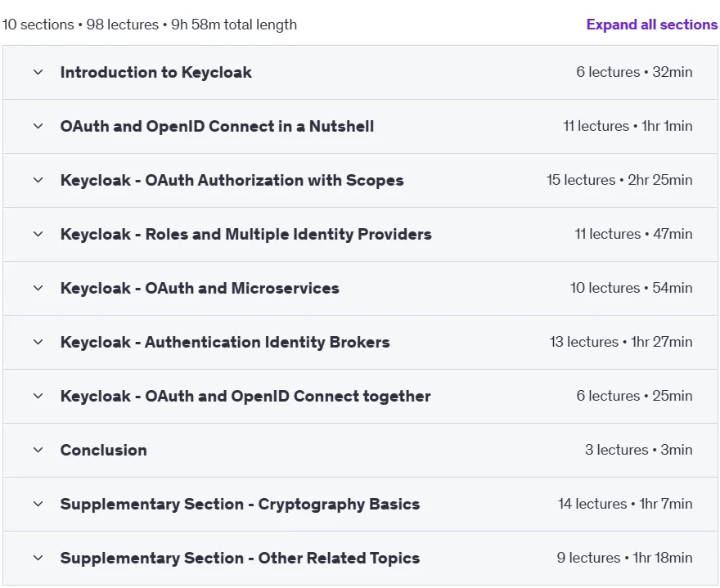This screenshot has width=720, height=588.
Task: Click the 14 lectures • 1hr 7min label
Action: (625, 504)
